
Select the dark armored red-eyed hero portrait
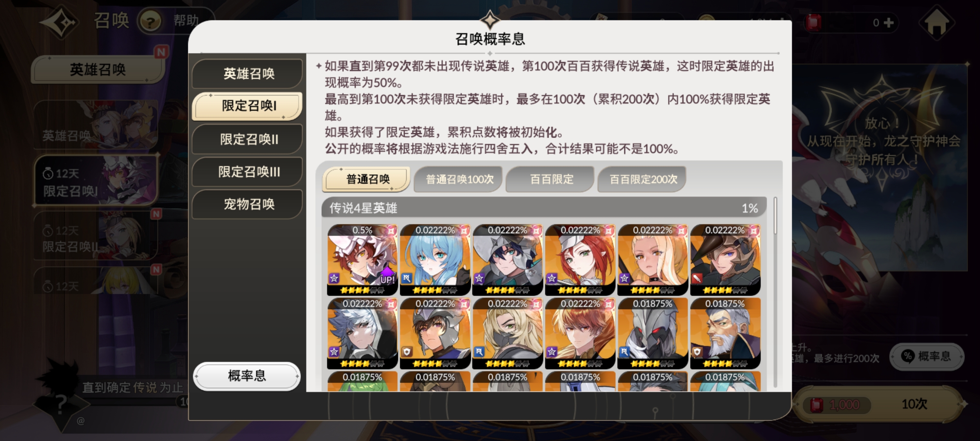(653, 333)
